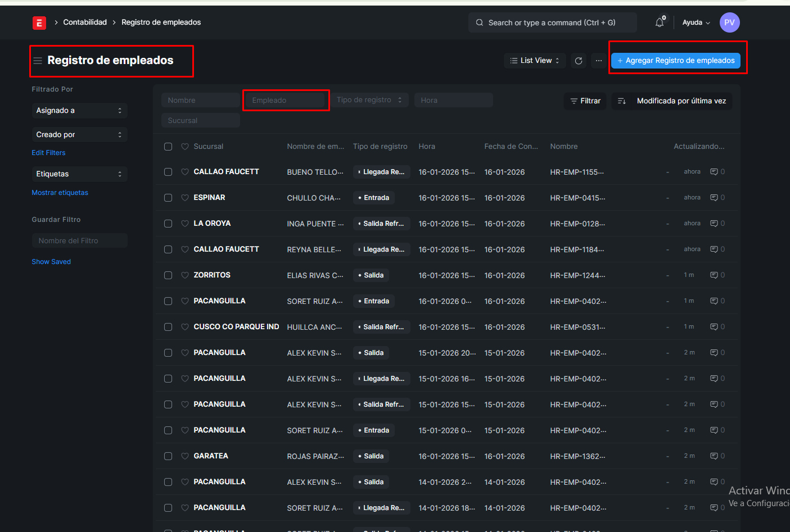Click comment icon on CALLAO FAUCETT first row
Image resolution: width=790 pixels, height=532 pixels.
[714, 172]
